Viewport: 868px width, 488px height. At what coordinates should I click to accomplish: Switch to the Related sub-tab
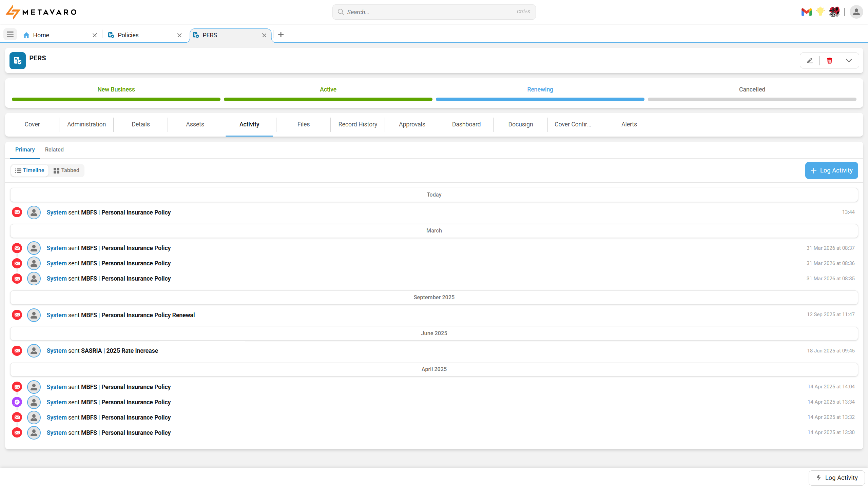(x=54, y=149)
